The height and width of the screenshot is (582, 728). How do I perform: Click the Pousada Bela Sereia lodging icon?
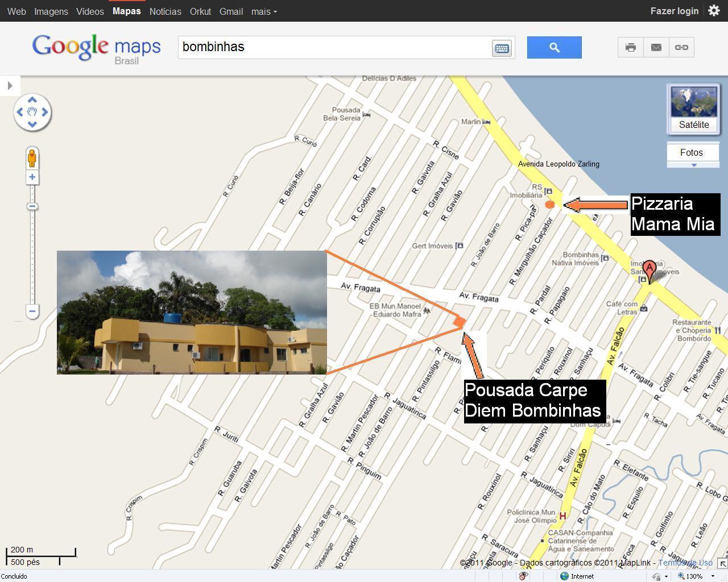[x=366, y=114]
